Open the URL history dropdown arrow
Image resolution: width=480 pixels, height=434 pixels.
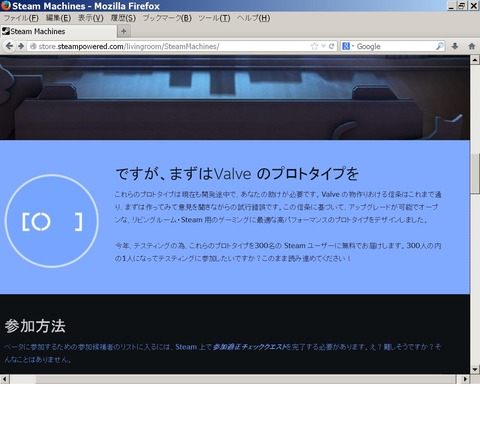coord(323,46)
